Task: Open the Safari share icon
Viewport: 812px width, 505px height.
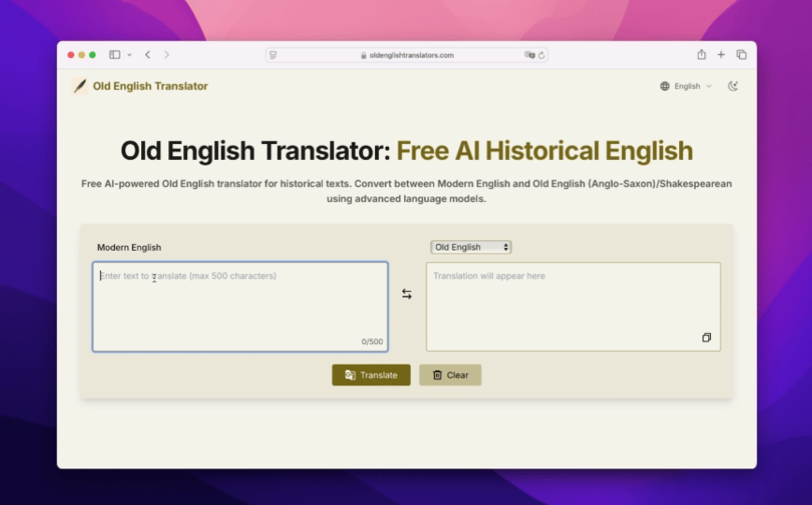Action: click(x=702, y=54)
